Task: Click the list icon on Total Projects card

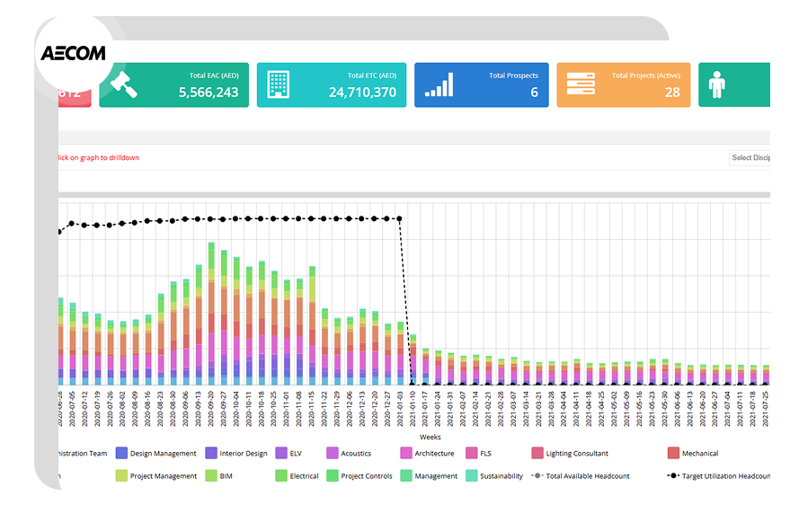Action: tap(581, 84)
